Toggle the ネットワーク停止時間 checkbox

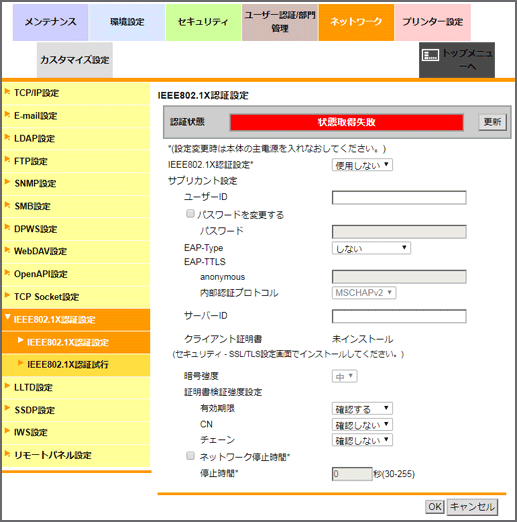click(x=190, y=455)
